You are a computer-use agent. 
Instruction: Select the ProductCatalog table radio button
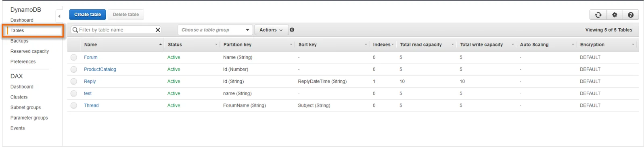click(x=74, y=69)
